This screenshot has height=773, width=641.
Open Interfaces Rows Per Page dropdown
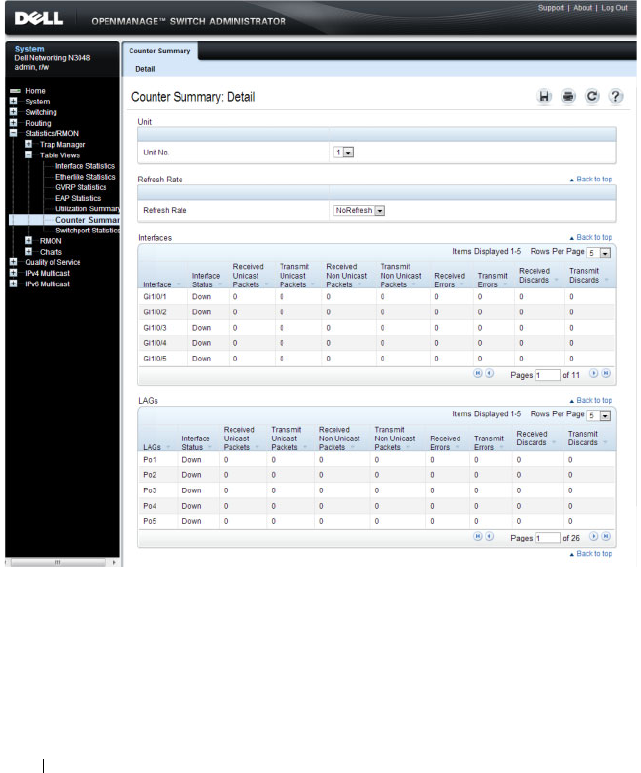click(x=599, y=253)
